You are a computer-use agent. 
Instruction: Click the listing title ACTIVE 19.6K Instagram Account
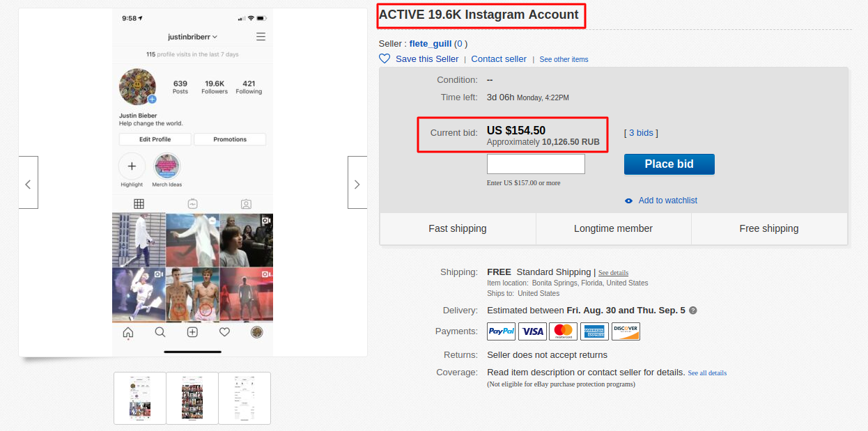pyautogui.click(x=479, y=15)
